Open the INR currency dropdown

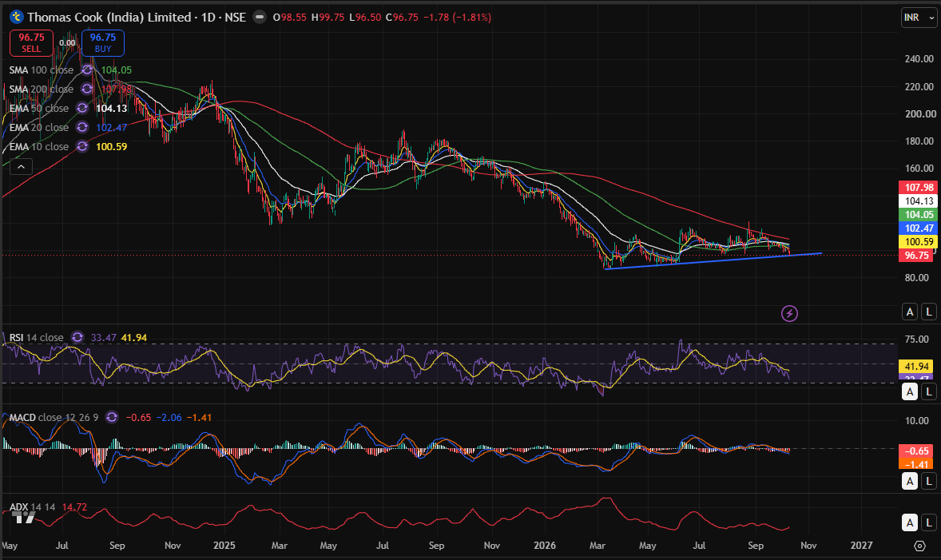919,18
